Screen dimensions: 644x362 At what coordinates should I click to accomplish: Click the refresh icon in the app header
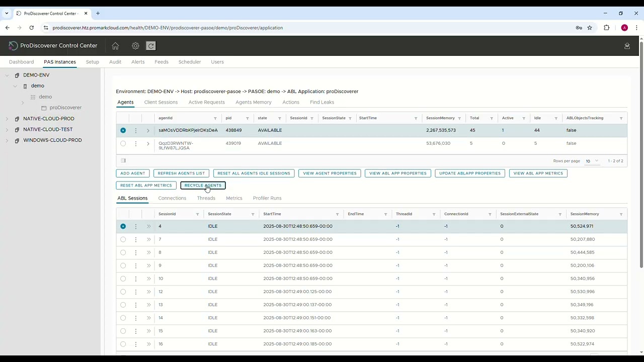pyautogui.click(x=150, y=46)
